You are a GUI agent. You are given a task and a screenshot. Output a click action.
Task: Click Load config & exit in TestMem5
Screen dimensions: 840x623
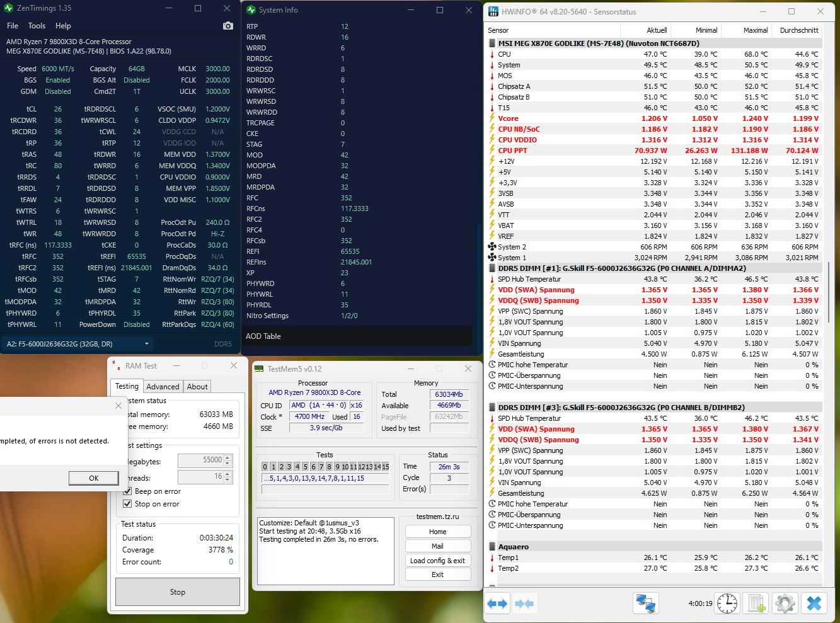click(438, 561)
